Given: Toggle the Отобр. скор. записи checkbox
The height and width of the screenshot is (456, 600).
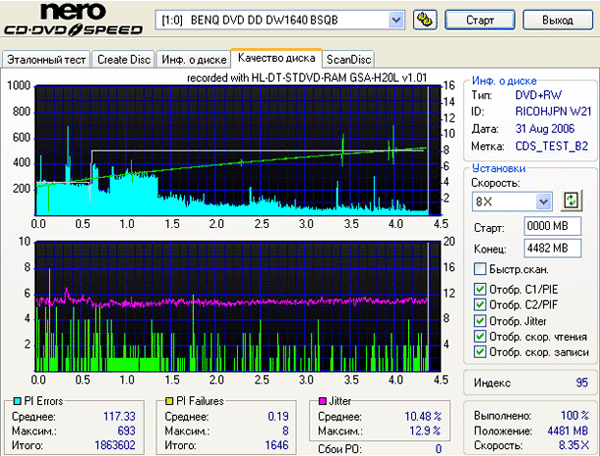Looking at the screenshot, I should coord(481,352).
